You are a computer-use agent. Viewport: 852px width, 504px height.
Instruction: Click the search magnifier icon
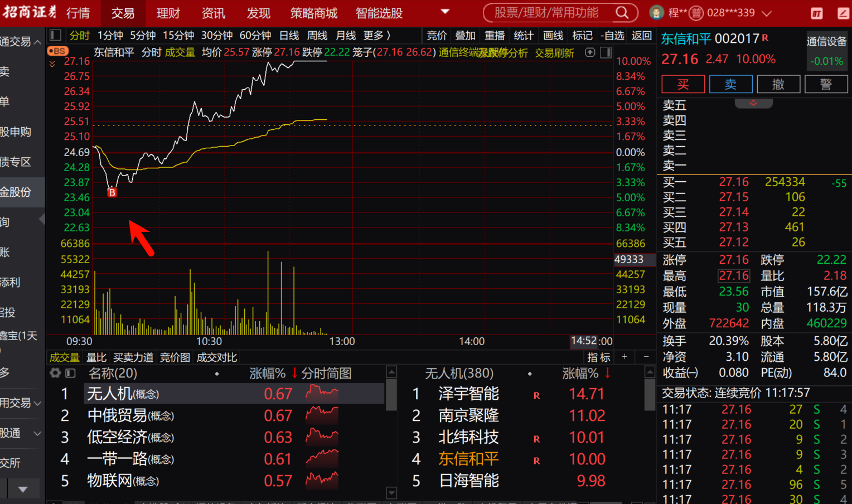622,13
